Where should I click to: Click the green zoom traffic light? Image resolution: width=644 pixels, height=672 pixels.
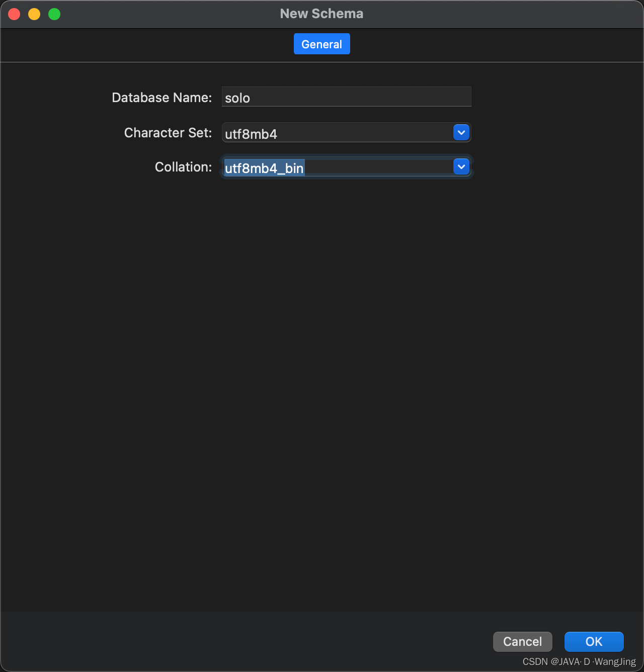(54, 14)
